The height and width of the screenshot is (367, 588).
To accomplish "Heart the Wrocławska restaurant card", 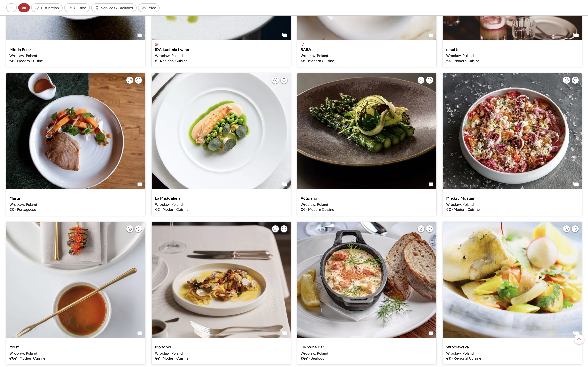I will [x=575, y=229].
